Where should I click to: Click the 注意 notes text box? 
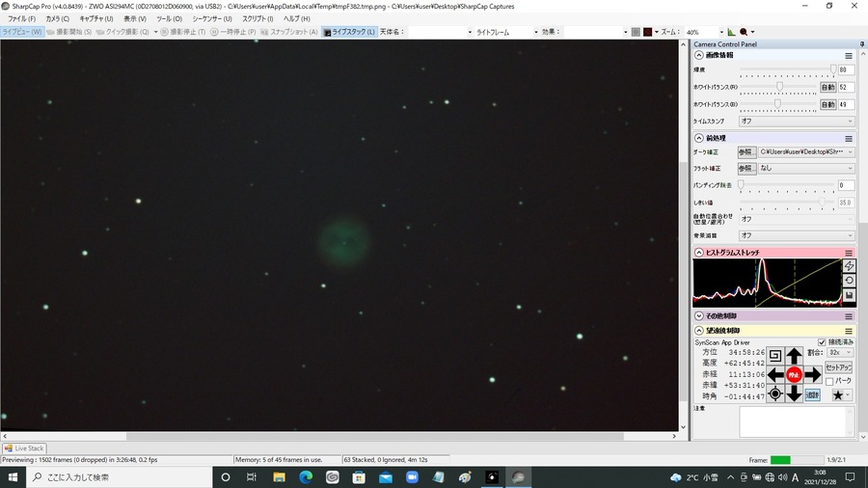click(x=797, y=421)
